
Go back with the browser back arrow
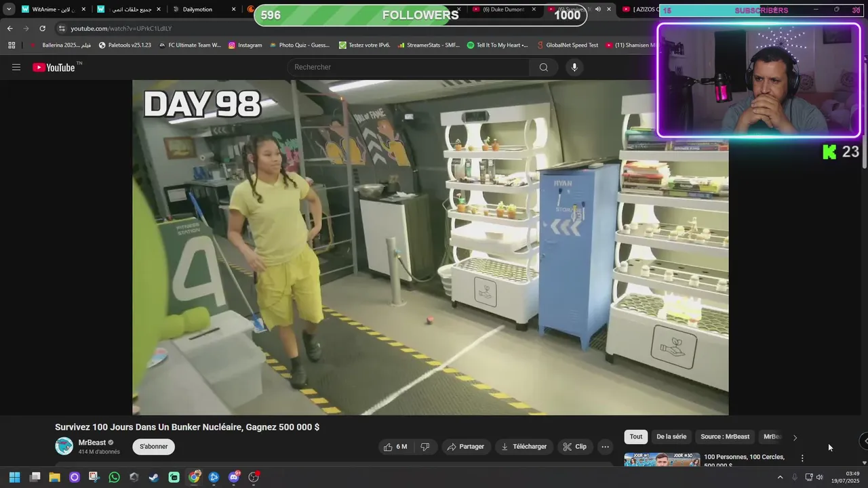click(10, 28)
